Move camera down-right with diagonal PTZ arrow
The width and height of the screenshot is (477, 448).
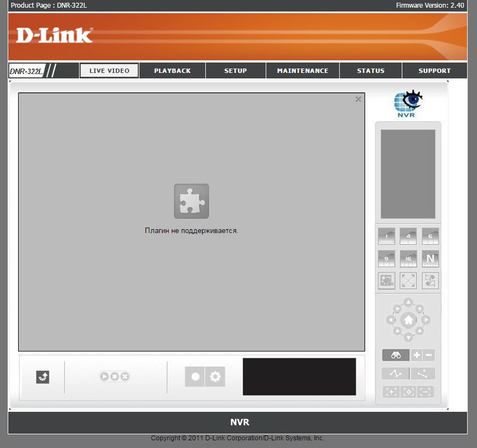(419, 331)
